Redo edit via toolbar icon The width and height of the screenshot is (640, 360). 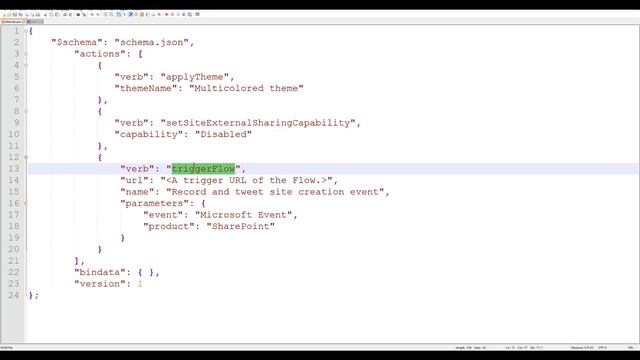70,14
